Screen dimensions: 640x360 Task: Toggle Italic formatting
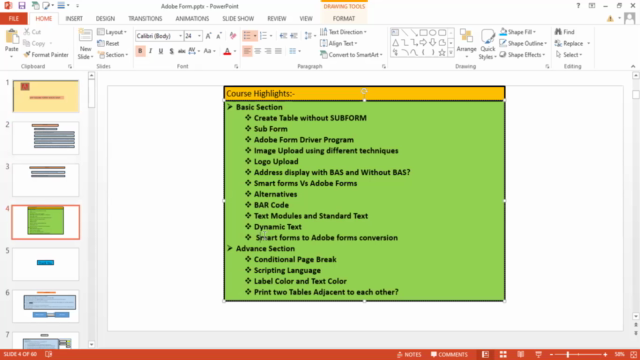pos(150,51)
